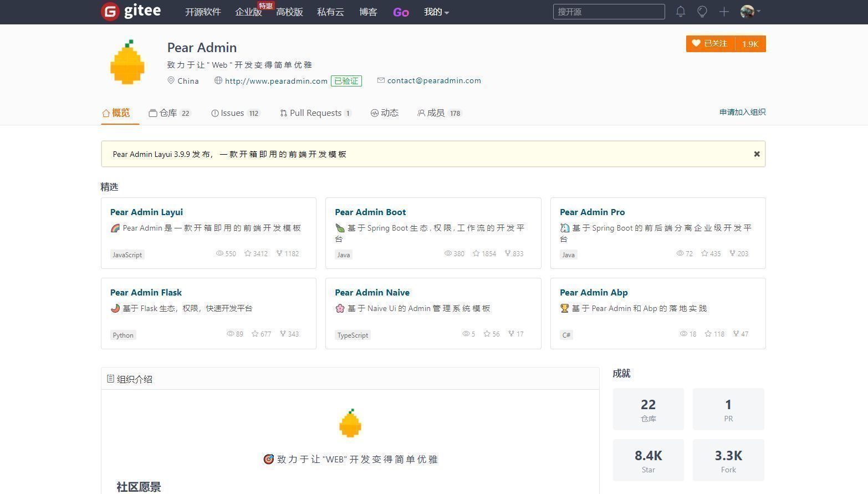Focus the 搜开源 search field

(x=609, y=12)
